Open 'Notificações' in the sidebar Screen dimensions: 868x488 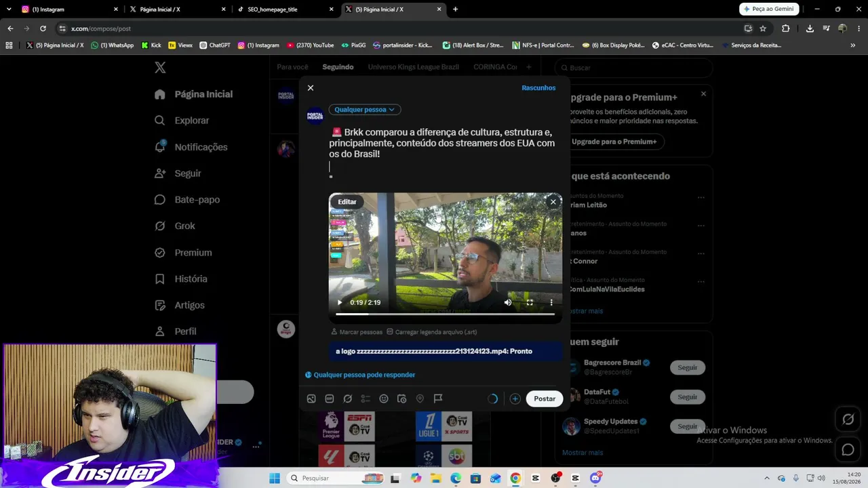pos(191,147)
